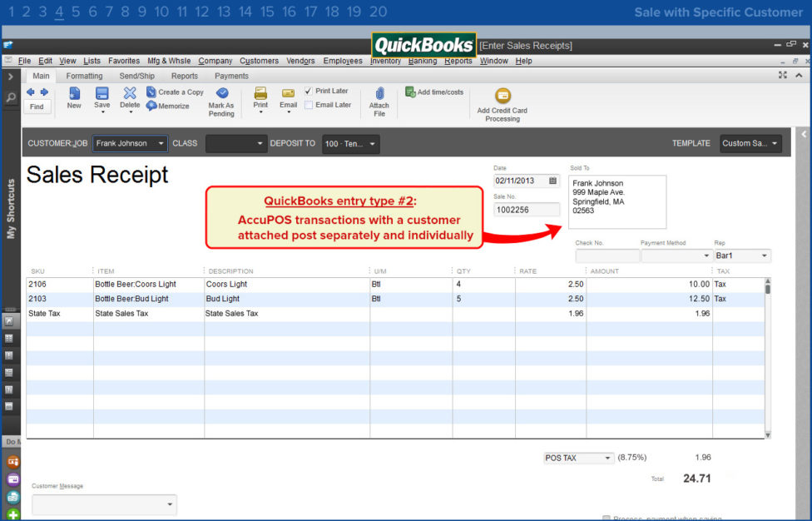Open the Customer:Job dropdown
Image resolution: width=812 pixels, height=521 pixels.
[161, 143]
